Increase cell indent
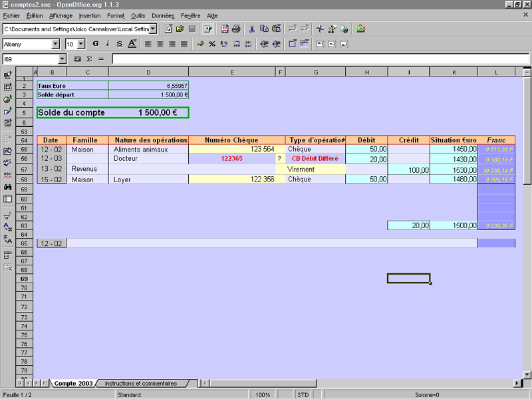This screenshot has width=532, height=399. (277, 44)
